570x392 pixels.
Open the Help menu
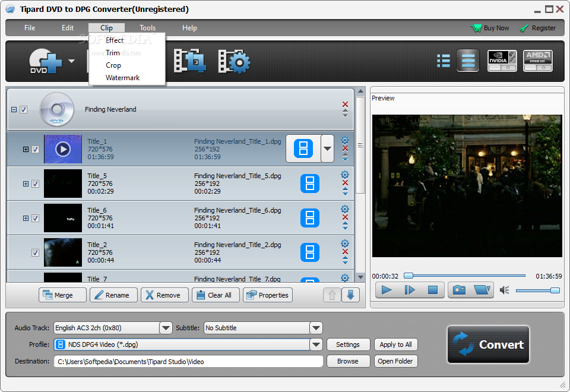tap(189, 28)
